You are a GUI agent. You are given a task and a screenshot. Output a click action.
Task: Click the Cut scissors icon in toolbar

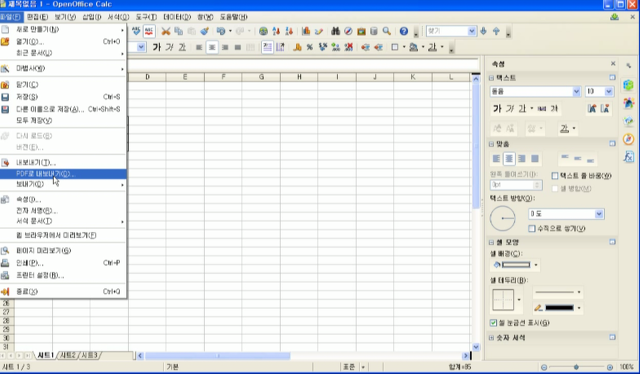[165, 31]
